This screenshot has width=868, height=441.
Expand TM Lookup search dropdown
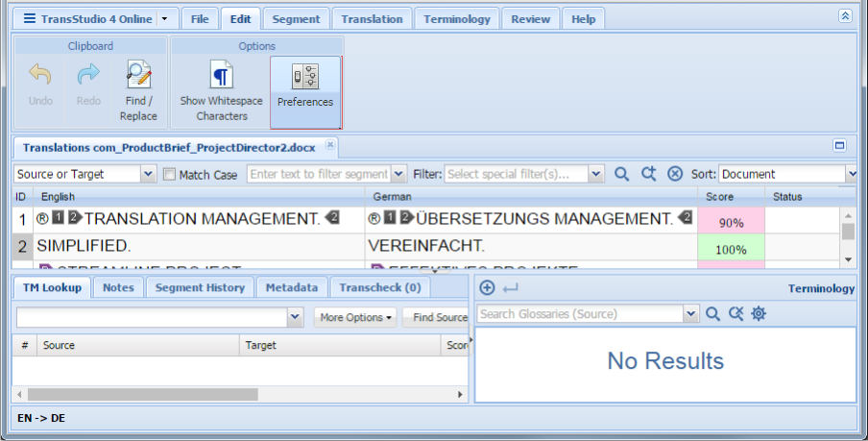(295, 317)
